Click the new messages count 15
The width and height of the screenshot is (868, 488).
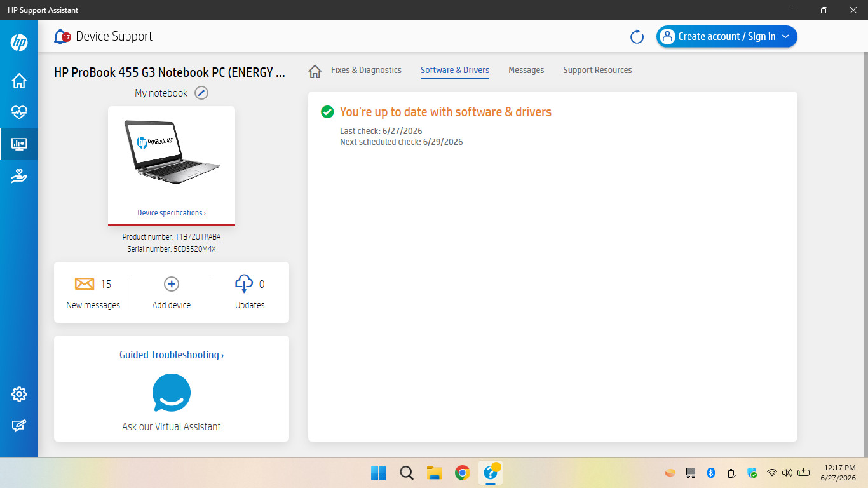point(105,284)
